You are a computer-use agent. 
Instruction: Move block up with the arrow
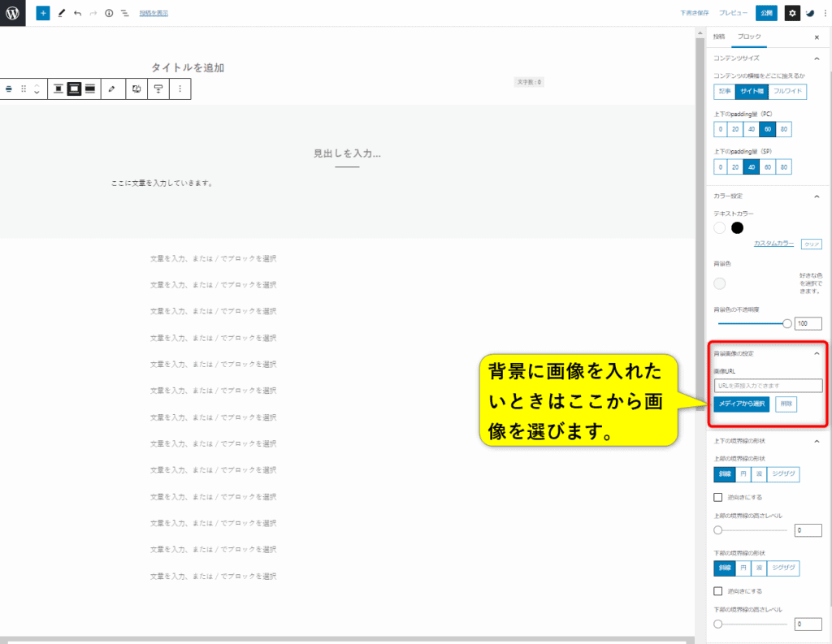37,85
